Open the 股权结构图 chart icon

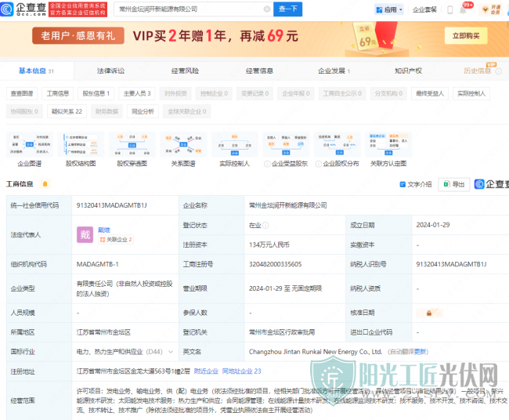79,147
